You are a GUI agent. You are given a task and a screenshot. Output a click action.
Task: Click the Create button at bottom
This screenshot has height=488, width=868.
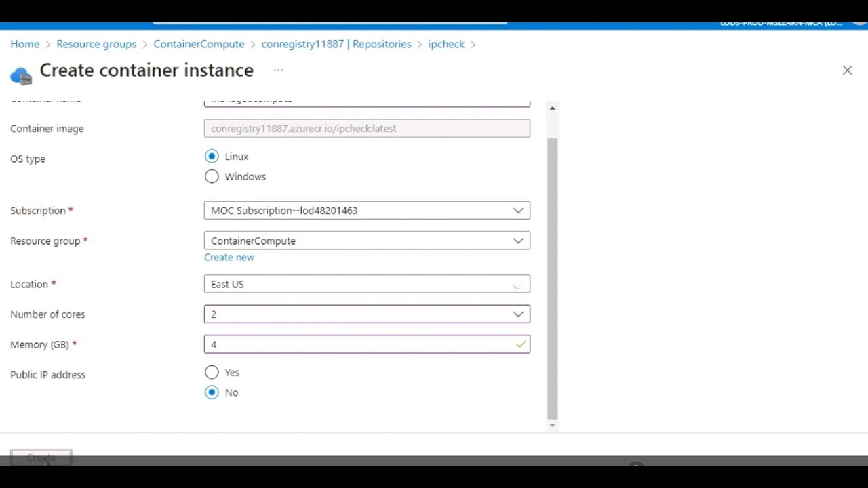point(41,457)
